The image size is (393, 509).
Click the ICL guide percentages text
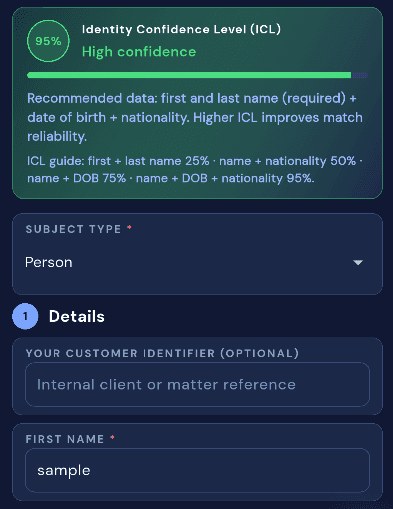tap(195, 170)
